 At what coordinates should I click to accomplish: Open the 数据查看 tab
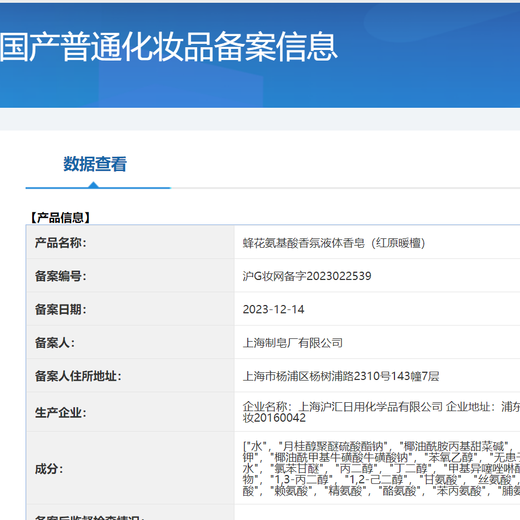tap(95, 164)
